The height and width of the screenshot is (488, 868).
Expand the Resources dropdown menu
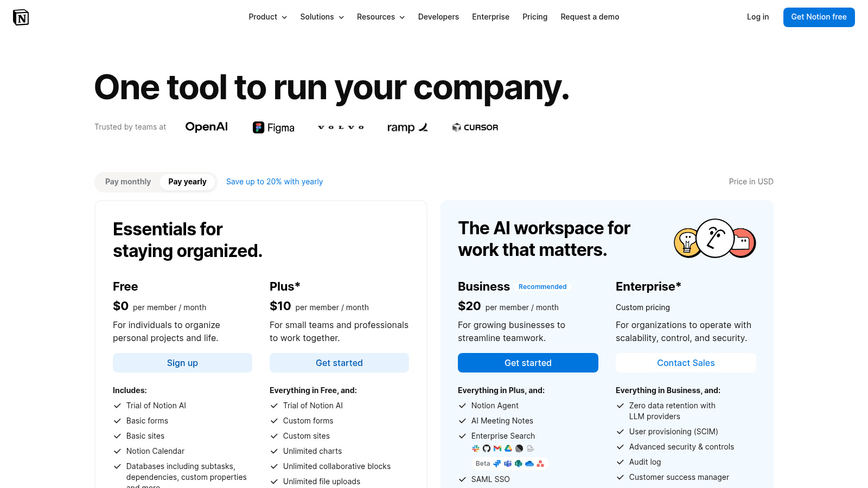381,17
